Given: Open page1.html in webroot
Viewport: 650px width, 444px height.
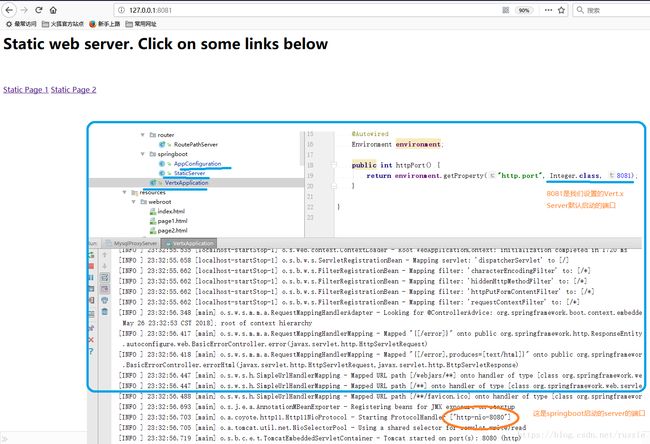Looking at the screenshot, I should pyautogui.click(x=168, y=221).
